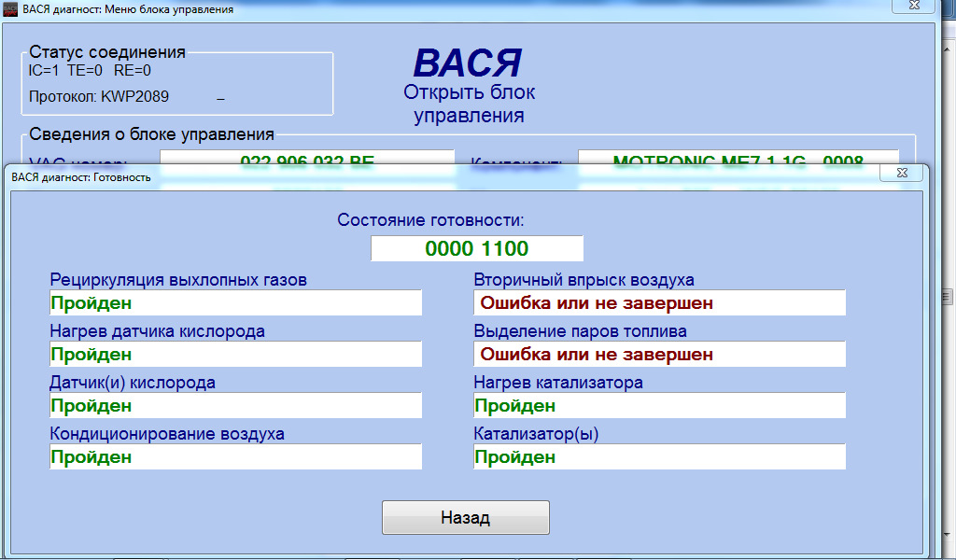Viewport: 956px width, 560px height.
Task: Click the Выделение паров топлива error field
Action: 659,355
